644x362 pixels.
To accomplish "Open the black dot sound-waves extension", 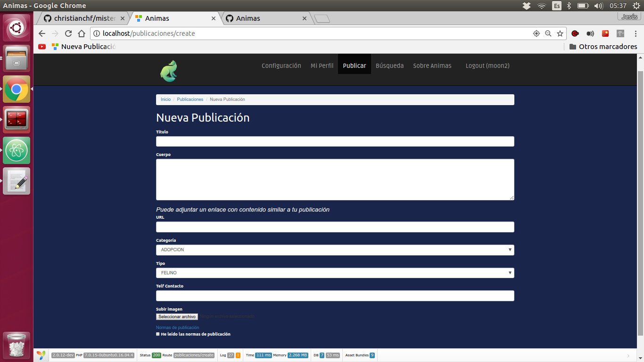I will (590, 33).
